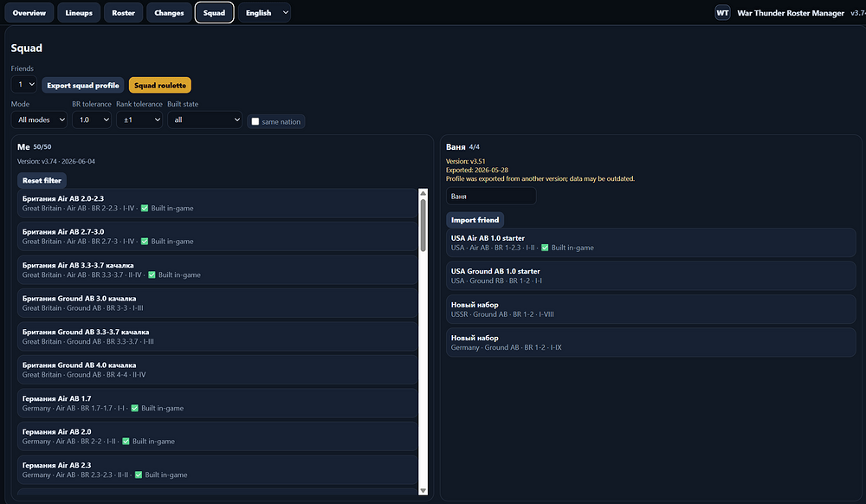Viewport: 866px width, 504px height.
Task: Go to the Roster tab
Action: 123,13
